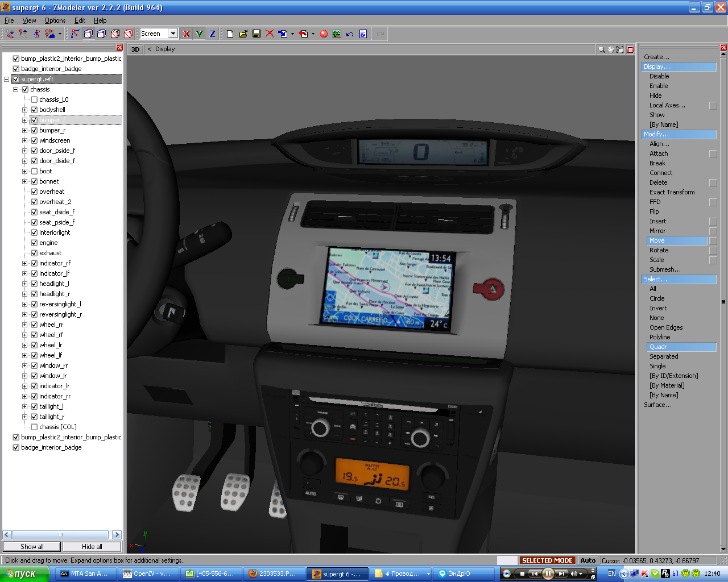
Task: Click the blue document log icon in toolbar
Action: (363, 34)
